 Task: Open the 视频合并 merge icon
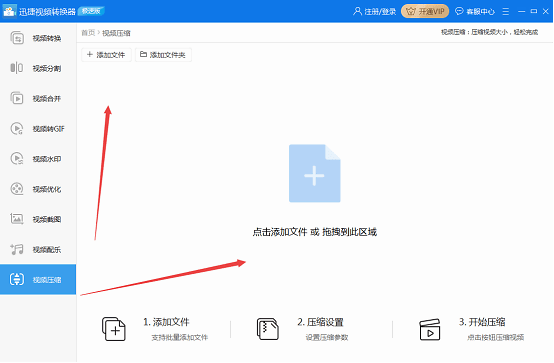17,98
